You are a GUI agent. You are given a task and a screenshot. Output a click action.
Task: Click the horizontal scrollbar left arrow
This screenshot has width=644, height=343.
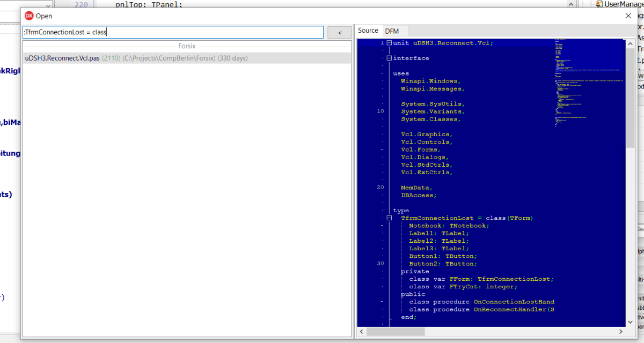click(361, 331)
